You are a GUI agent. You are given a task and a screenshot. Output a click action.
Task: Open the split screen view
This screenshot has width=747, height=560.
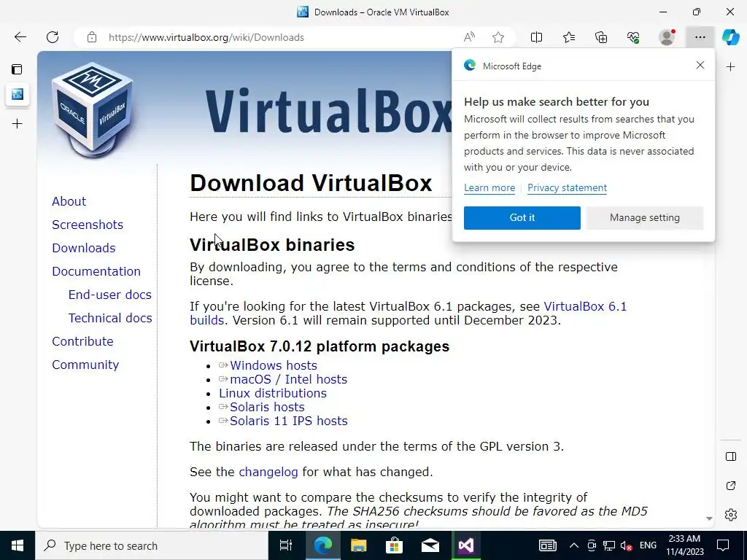[x=536, y=37]
